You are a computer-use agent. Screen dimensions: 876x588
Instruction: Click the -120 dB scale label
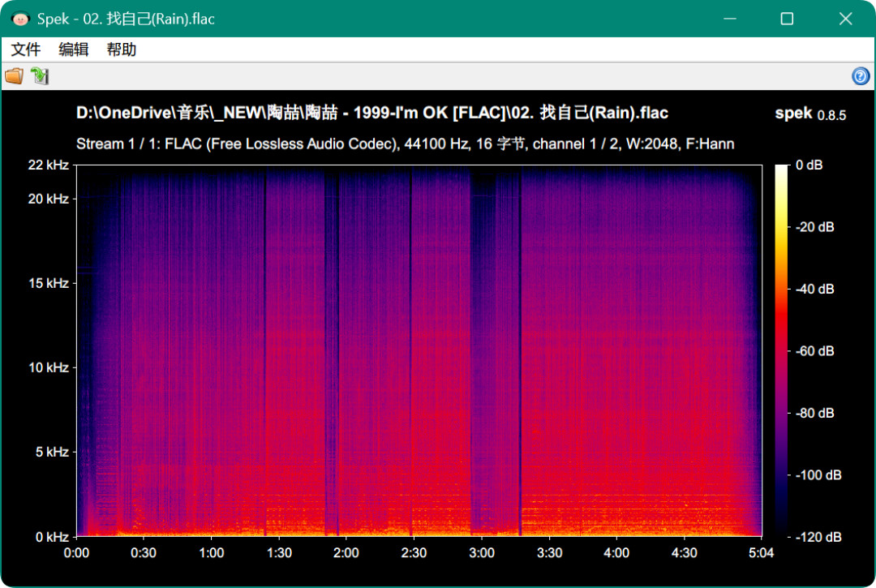pyautogui.click(x=818, y=537)
